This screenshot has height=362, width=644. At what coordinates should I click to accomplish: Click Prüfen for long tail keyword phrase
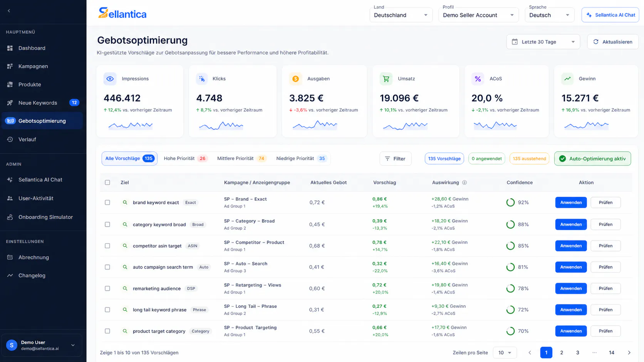pos(605,310)
